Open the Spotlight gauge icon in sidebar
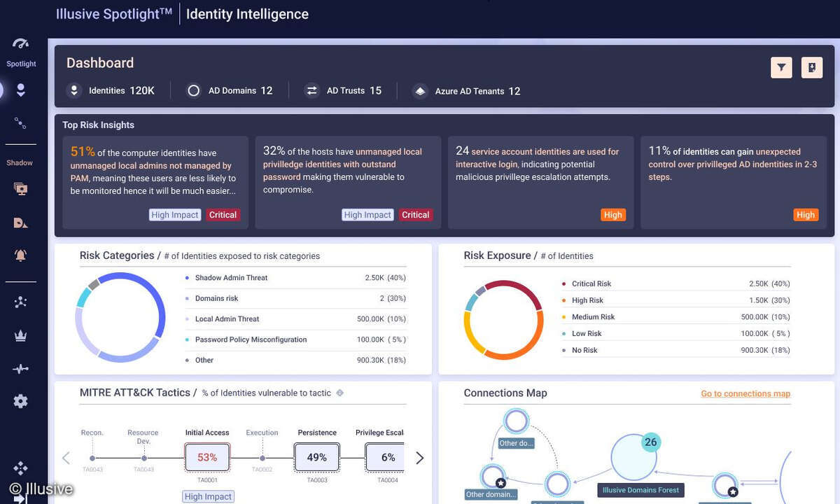The image size is (840, 504). [x=20, y=43]
